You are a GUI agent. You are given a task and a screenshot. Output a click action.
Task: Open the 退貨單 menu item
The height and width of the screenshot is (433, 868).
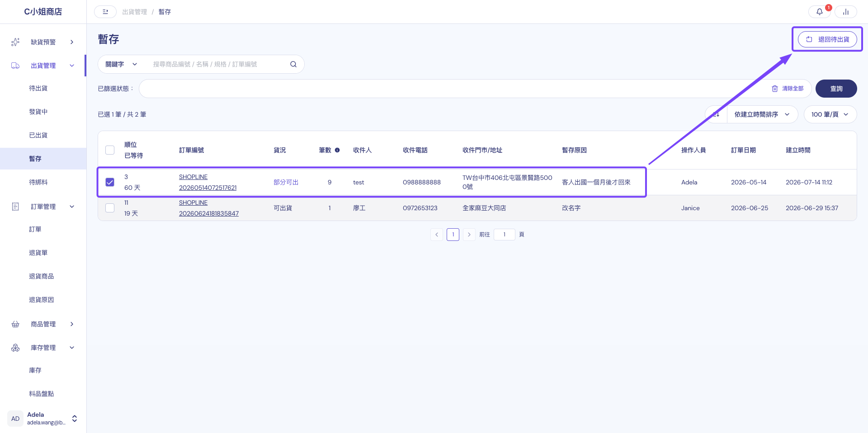(x=38, y=253)
